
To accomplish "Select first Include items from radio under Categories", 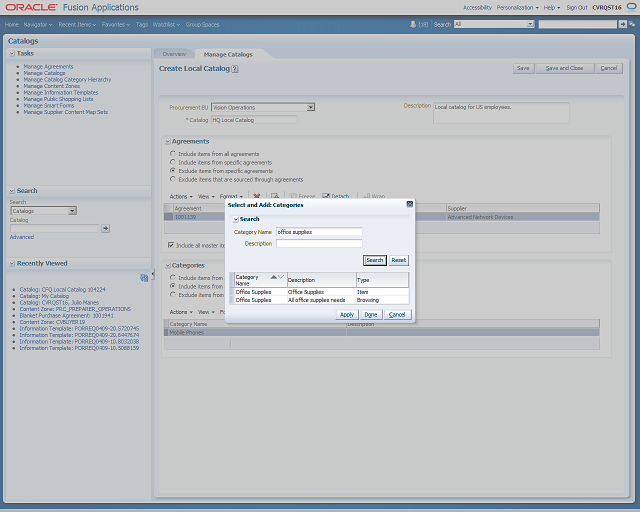I will [173, 277].
